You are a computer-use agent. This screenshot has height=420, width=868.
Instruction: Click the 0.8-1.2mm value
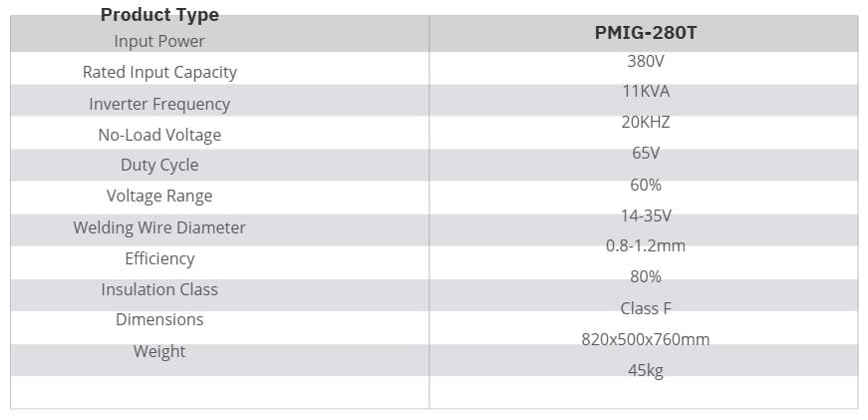[x=645, y=245]
